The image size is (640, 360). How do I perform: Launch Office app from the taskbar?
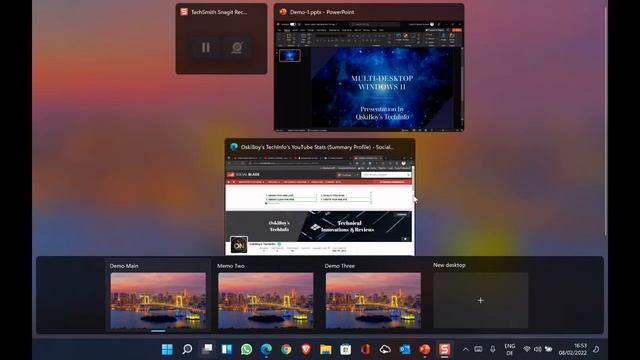(365, 349)
